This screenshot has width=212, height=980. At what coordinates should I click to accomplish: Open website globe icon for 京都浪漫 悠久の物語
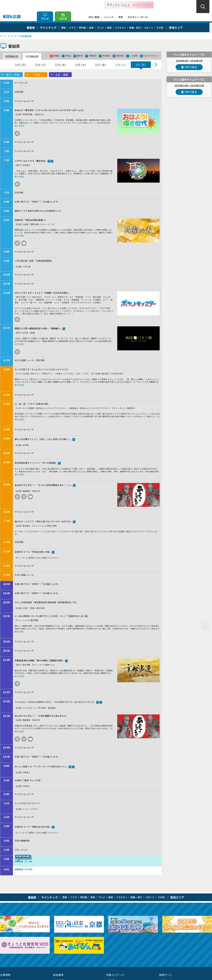click(x=17, y=684)
